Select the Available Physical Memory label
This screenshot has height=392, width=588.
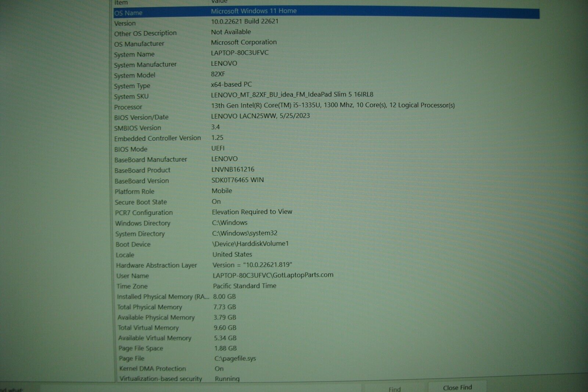(156, 318)
